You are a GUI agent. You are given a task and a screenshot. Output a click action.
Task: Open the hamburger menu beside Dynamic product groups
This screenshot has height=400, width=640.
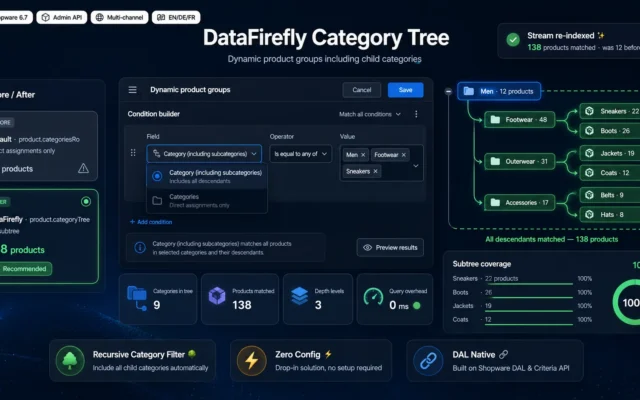coord(133,90)
